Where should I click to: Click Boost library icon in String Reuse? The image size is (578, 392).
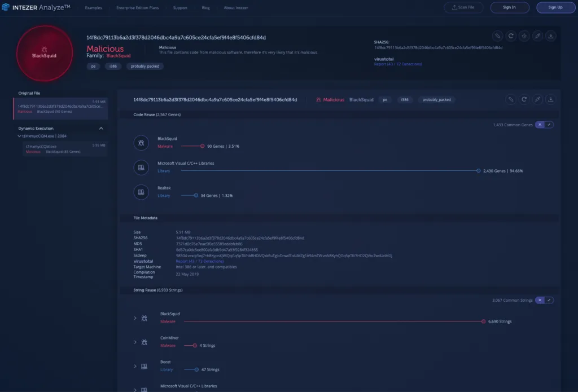(x=144, y=366)
